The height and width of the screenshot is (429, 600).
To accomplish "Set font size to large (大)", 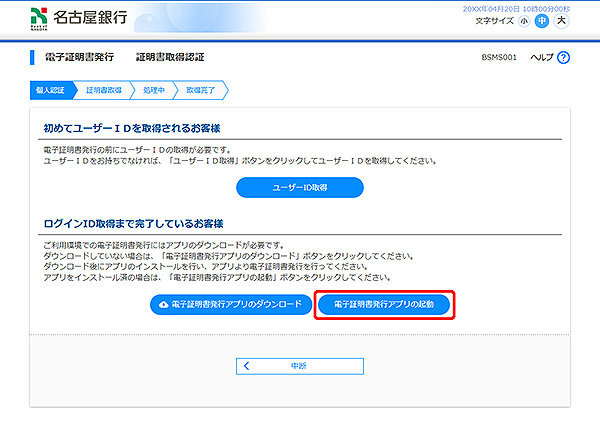I will point(560,20).
